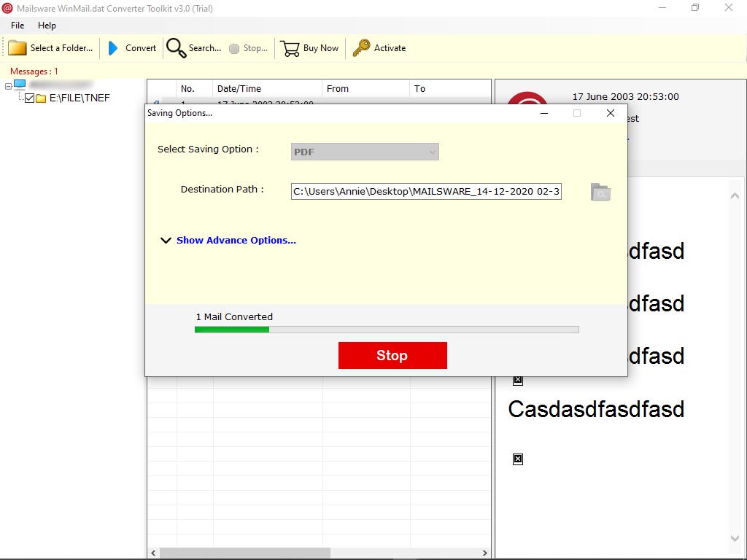This screenshot has width=747, height=560.
Task: Click the broken image icon below Casdasdfasdfasd
Action: pyautogui.click(x=518, y=459)
